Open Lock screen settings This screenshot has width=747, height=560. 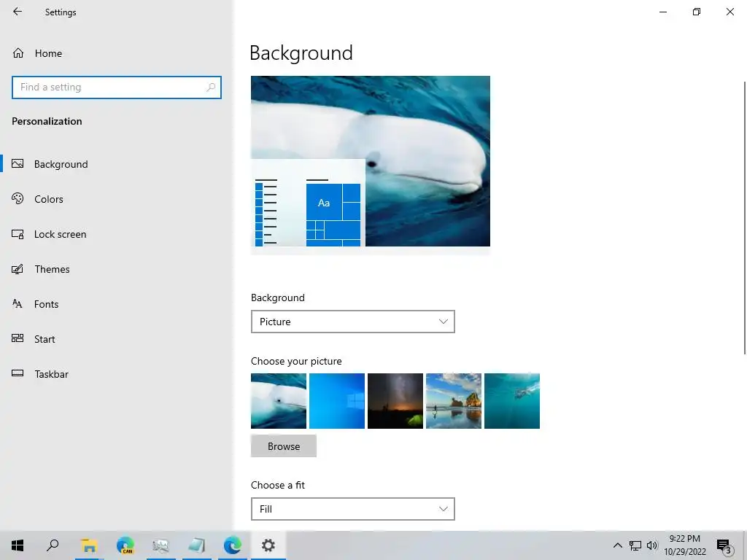[x=117, y=234]
